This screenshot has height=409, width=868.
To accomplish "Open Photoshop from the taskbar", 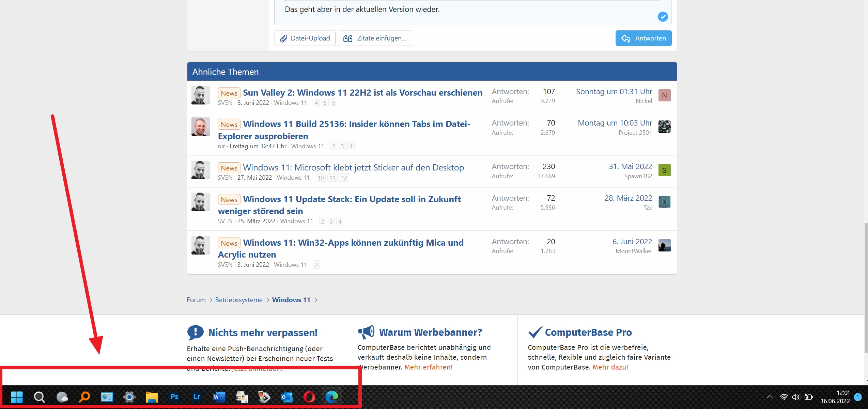I will tap(174, 396).
